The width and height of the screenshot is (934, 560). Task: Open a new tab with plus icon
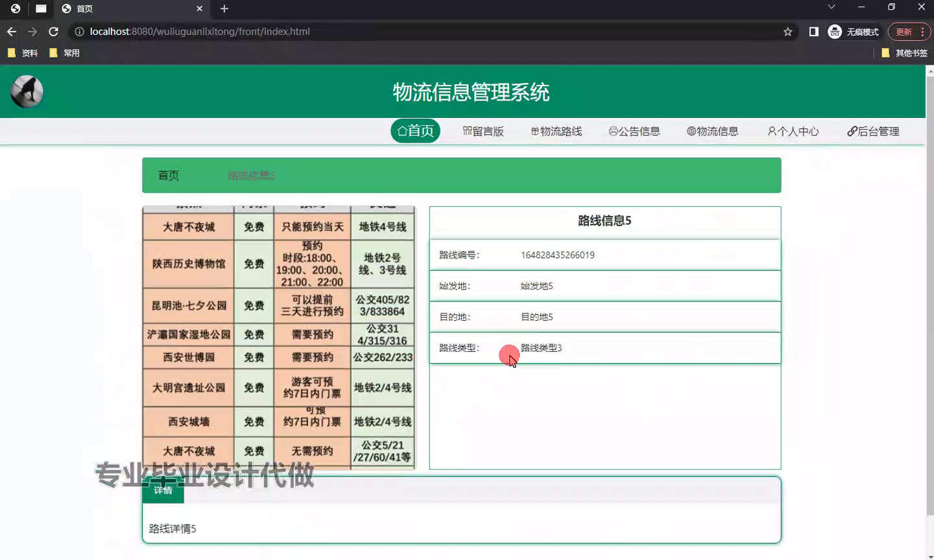coord(224,8)
